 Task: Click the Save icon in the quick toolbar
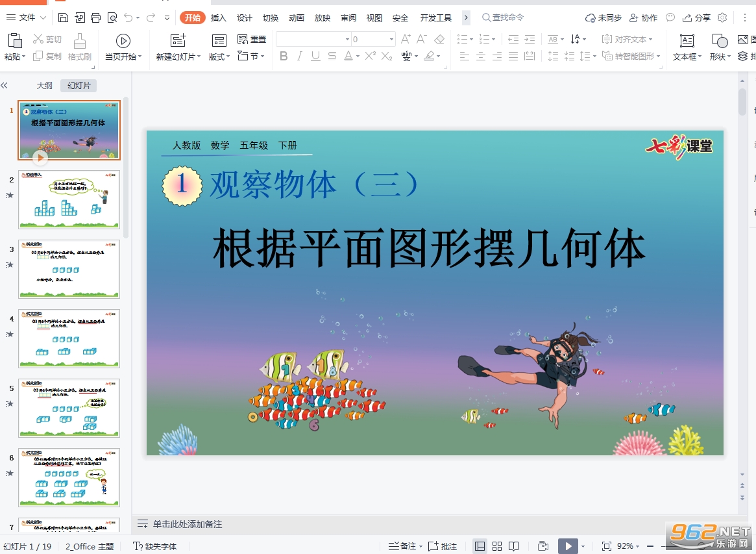(x=63, y=18)
